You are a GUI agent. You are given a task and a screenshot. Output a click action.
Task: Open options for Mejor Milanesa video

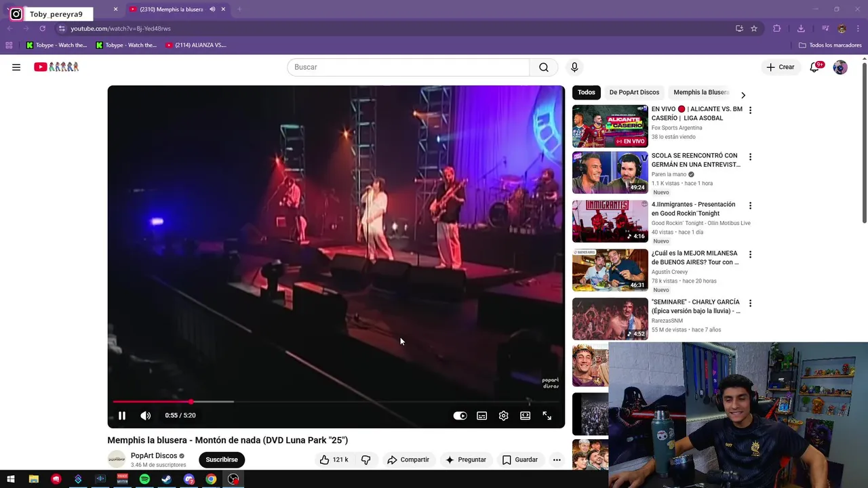[750, 254]
